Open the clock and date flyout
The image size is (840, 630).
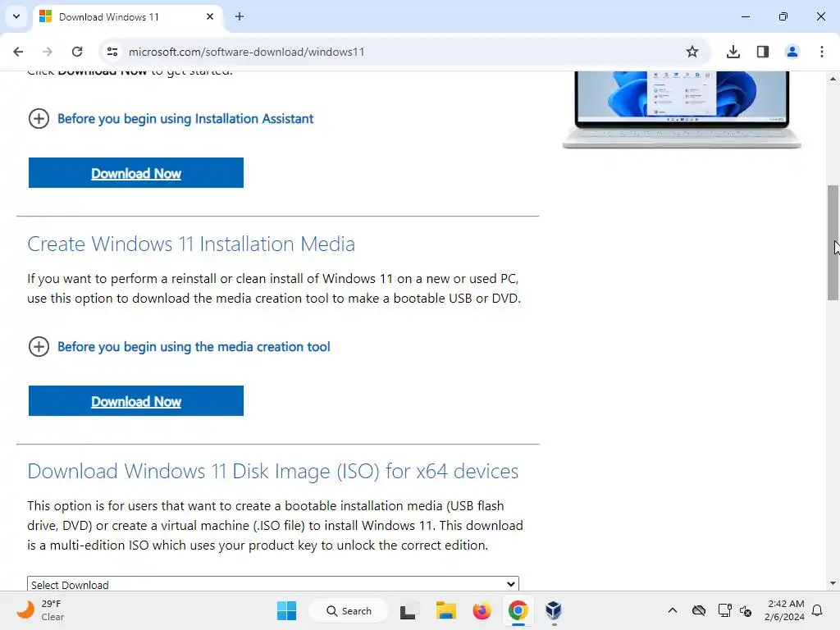click(784, 610)
